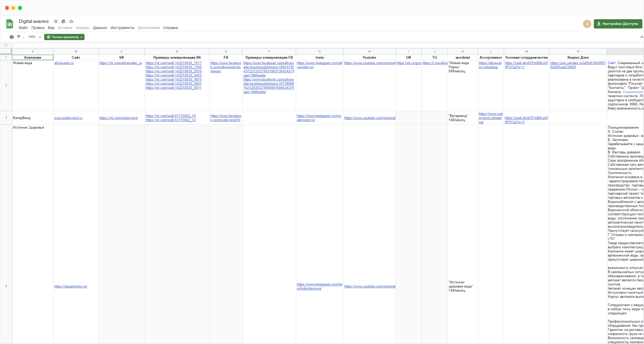Screen dimensions: 644x344
Task: Open the Вид menu
Action: (51, 28)
